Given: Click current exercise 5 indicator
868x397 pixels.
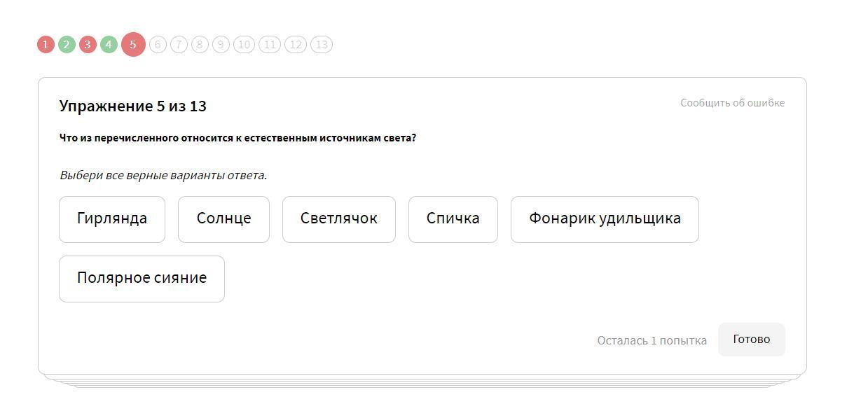Looking at the screenshot, I should pos(133,45).
